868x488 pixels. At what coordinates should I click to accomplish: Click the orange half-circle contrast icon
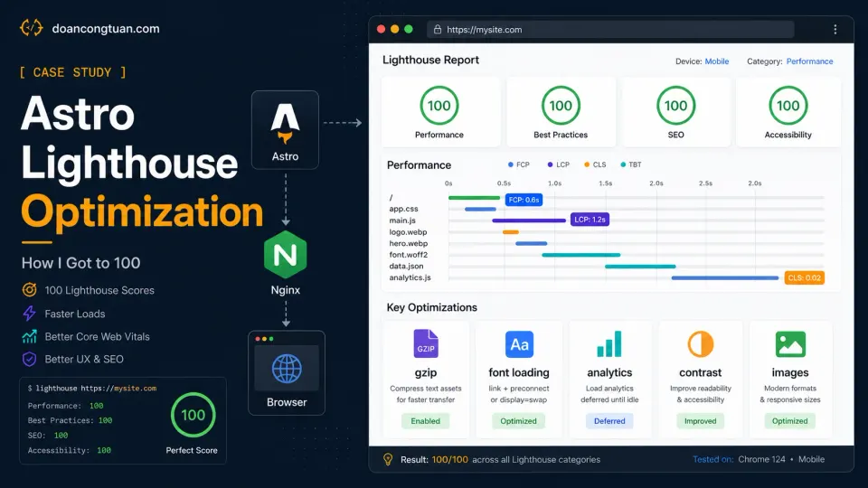700,344
